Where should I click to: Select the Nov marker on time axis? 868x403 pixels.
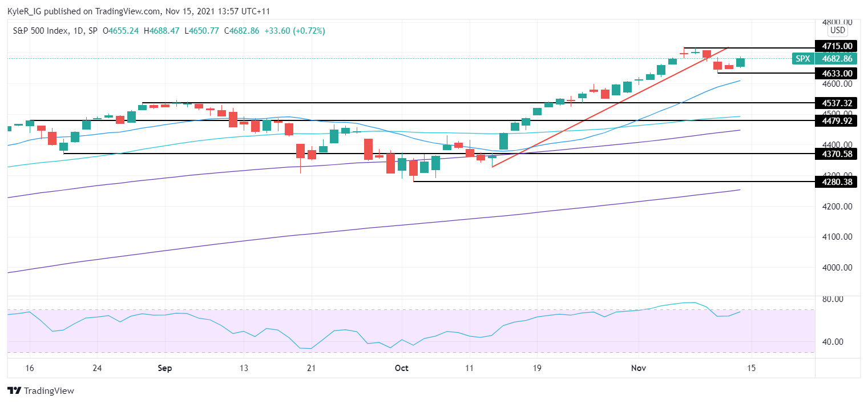[638, 368]
